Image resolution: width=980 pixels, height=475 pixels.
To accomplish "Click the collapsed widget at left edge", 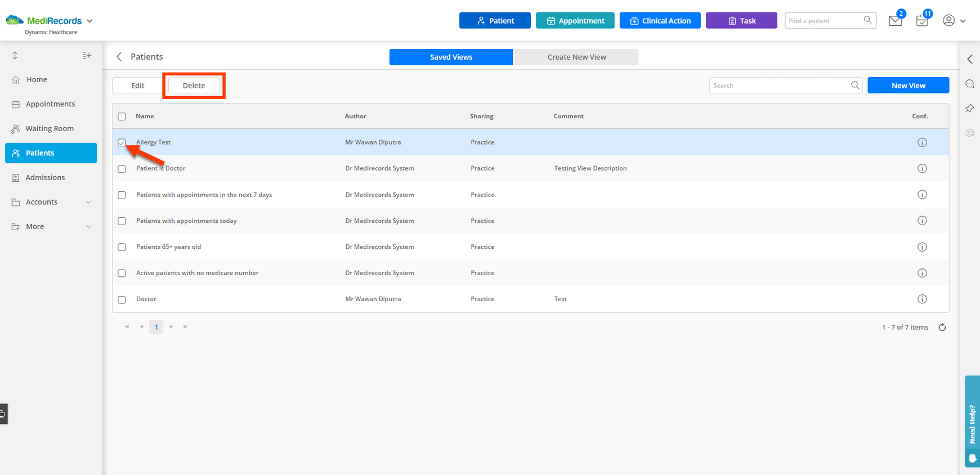I will pyautogui.click(x=3, y=414).
